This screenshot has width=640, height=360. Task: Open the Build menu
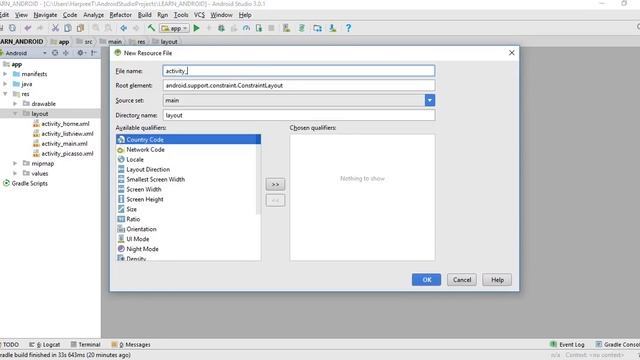tap(144, 15)
